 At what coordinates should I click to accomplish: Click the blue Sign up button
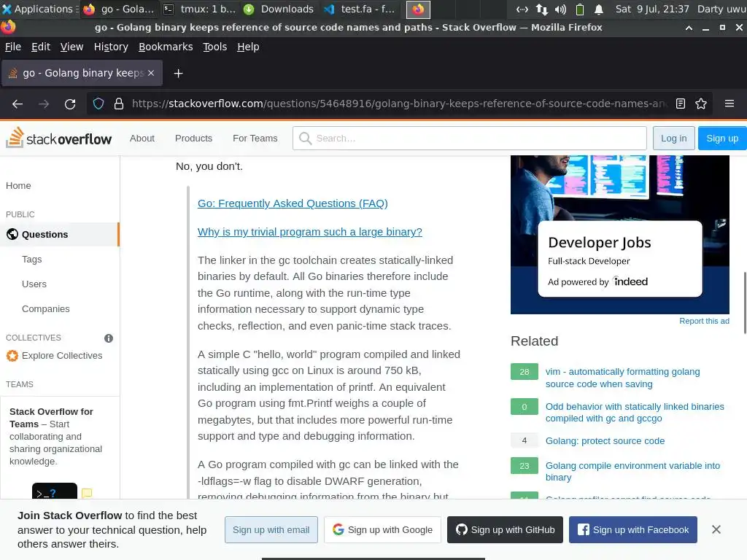(x=722, y=138)
